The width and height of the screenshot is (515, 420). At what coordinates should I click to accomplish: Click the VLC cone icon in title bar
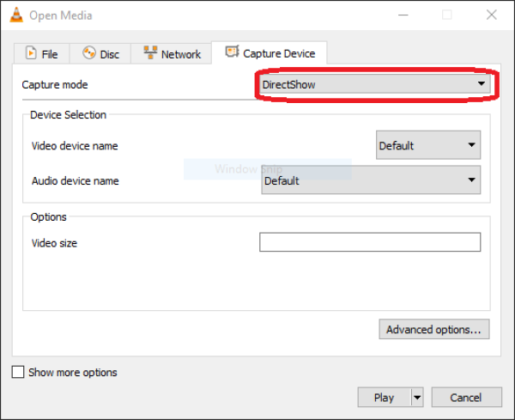click(x=15, y=15)
